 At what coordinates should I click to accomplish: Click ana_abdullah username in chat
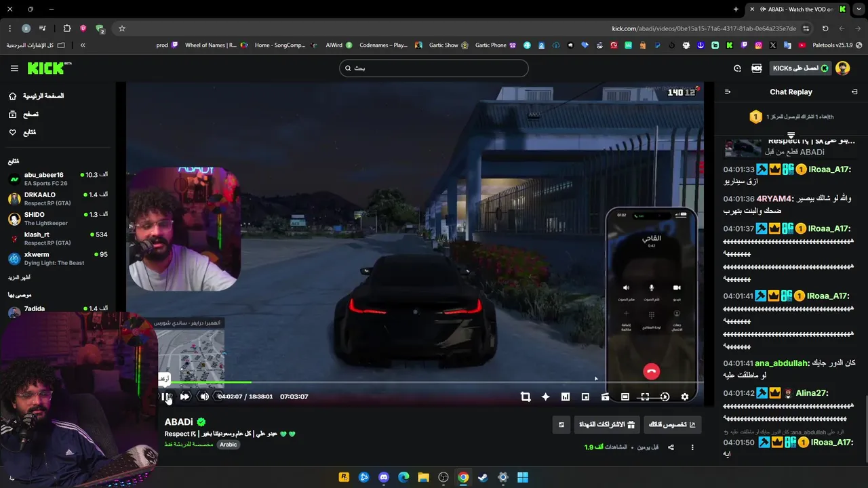[782, 363]
